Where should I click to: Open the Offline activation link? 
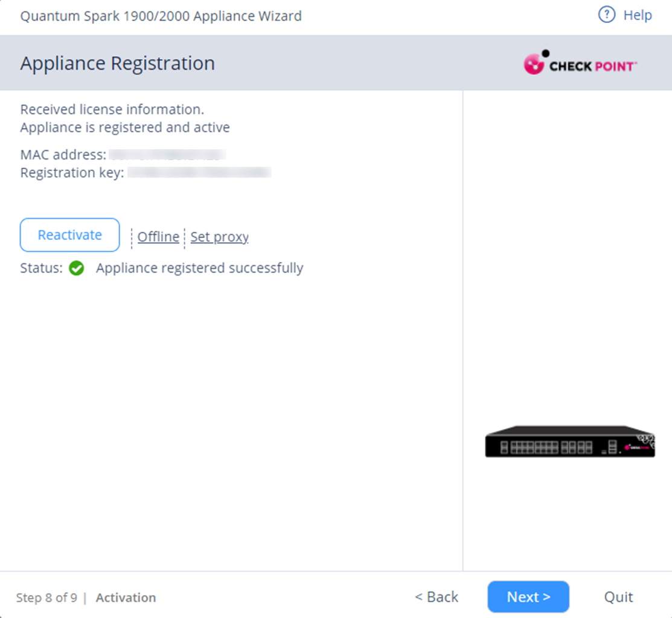158,237
